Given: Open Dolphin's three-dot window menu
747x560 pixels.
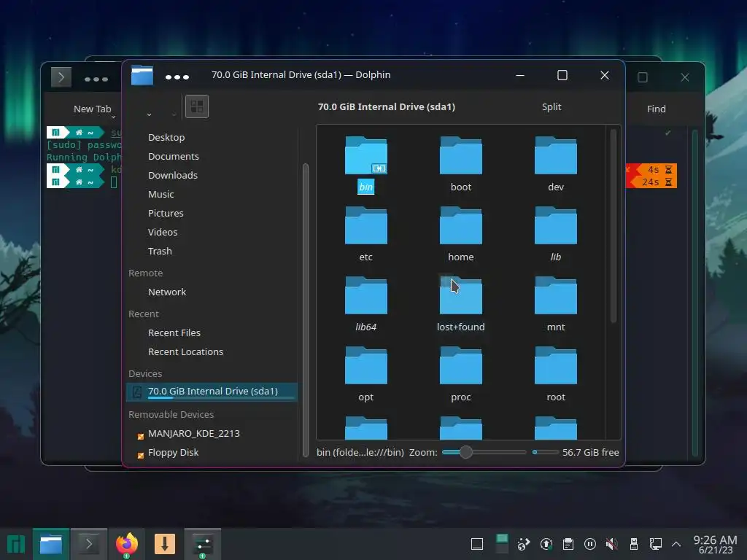Looking at the screenshot, I should pos(177,77).
